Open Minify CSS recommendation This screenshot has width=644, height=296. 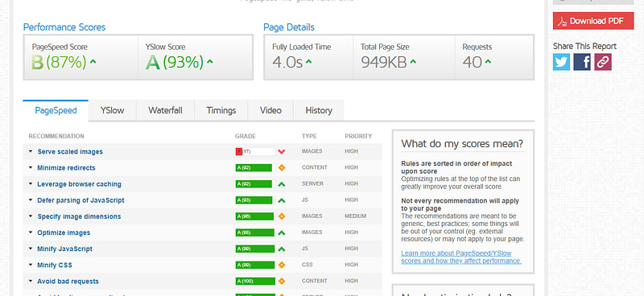pyautogui.click(x=55, y=265)
